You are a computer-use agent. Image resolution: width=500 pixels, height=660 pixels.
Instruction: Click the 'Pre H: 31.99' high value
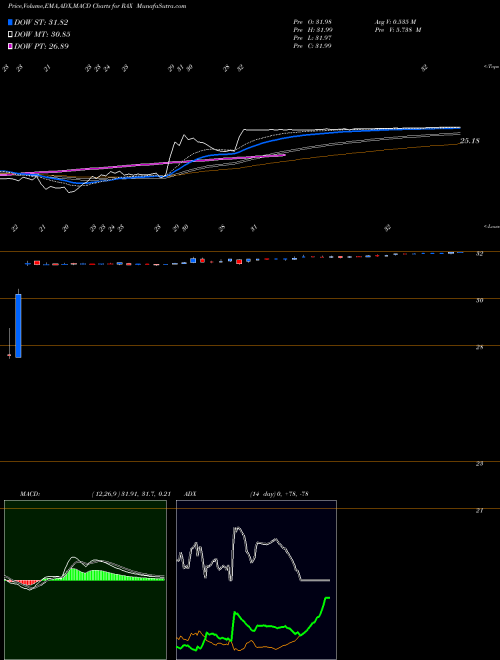coord(313,30)
